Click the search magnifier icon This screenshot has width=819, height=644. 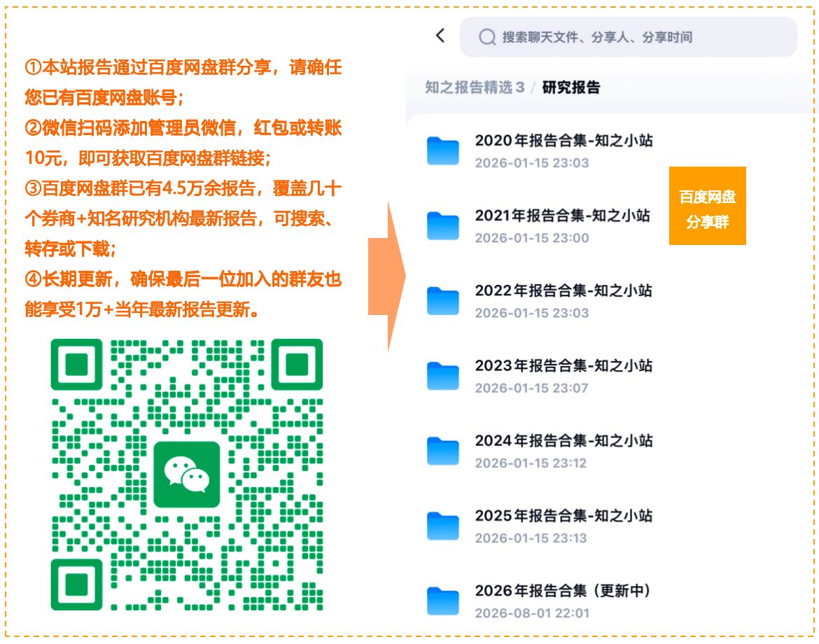pos(486,37)
